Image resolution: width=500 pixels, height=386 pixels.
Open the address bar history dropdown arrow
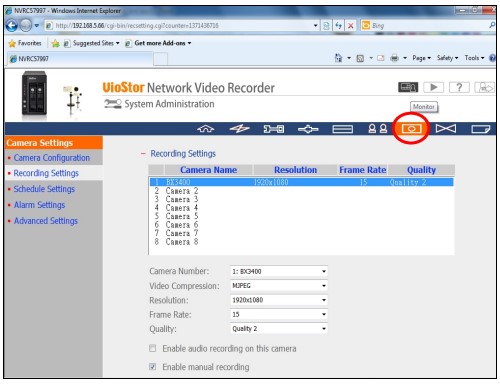(x=315, y=26)
